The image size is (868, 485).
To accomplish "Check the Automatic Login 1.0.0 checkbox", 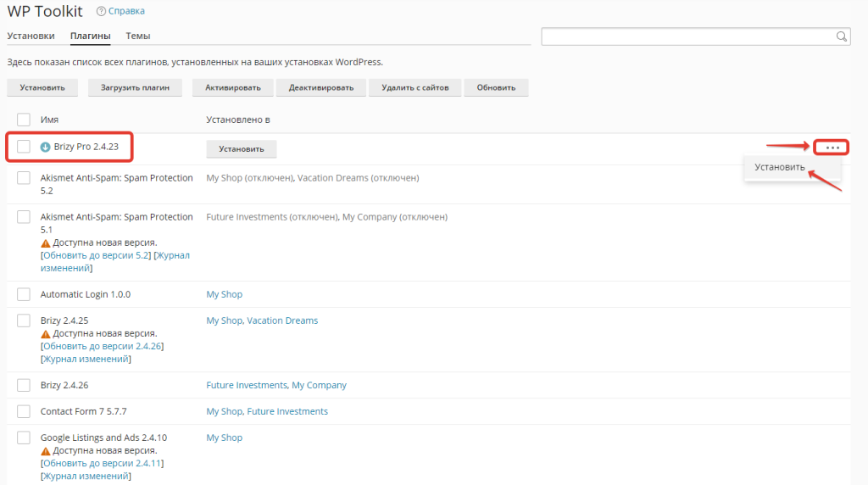I will click(23, 294).
